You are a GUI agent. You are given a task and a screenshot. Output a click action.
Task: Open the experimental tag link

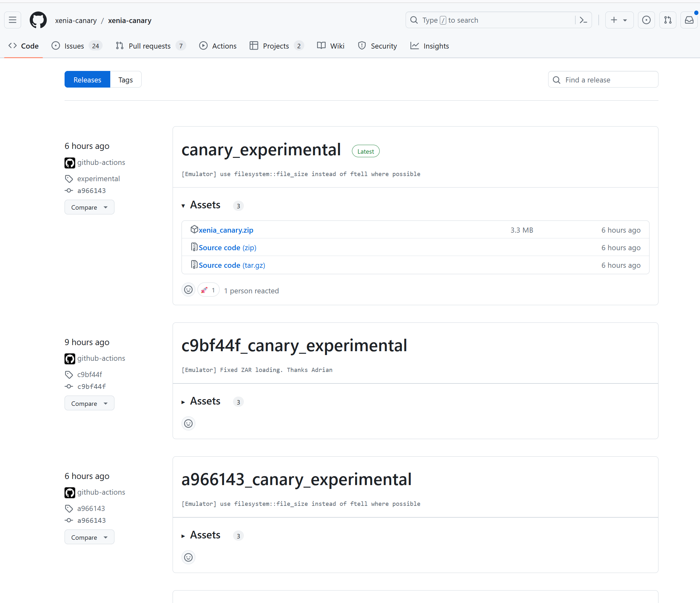98,179
